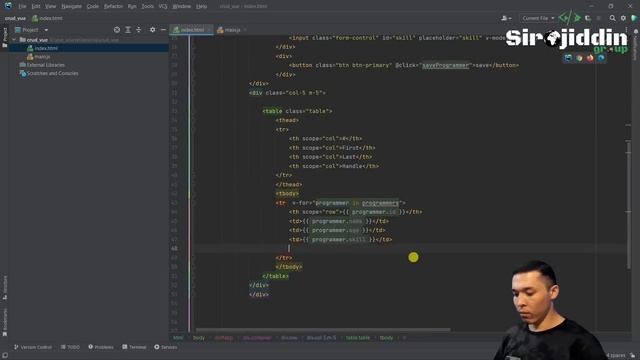Open page in Edge browser icon

[601, 58]
